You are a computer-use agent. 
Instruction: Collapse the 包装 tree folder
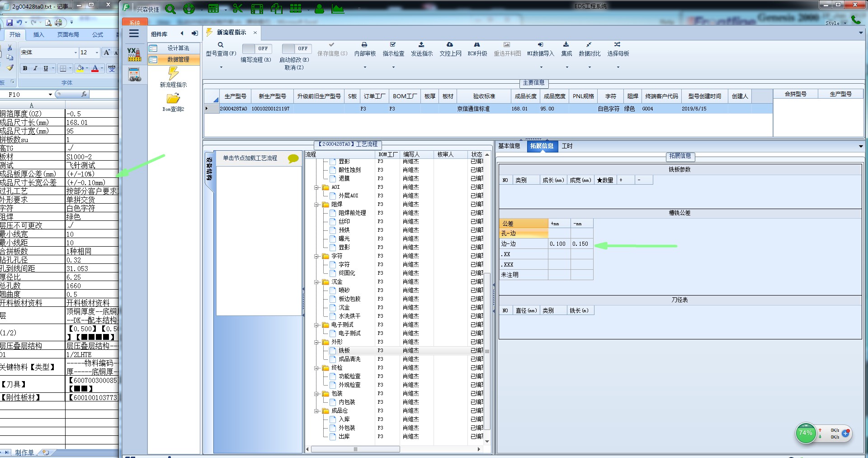pos(316,394)
